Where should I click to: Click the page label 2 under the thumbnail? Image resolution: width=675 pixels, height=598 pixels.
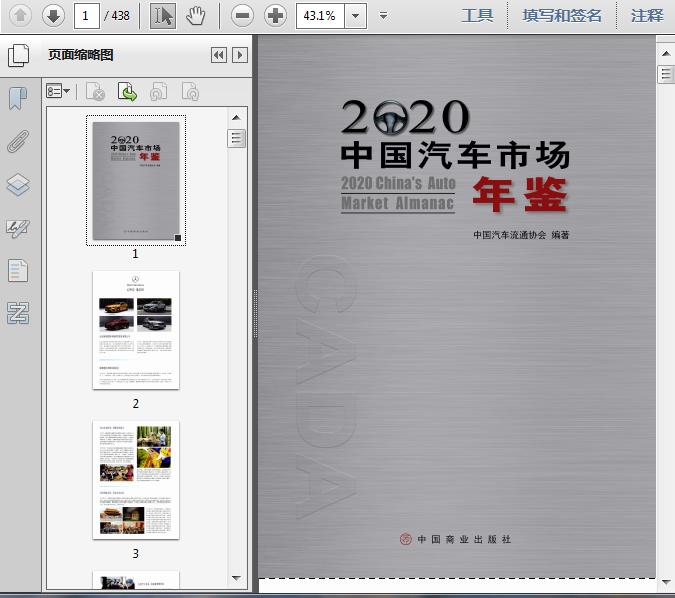136,403
